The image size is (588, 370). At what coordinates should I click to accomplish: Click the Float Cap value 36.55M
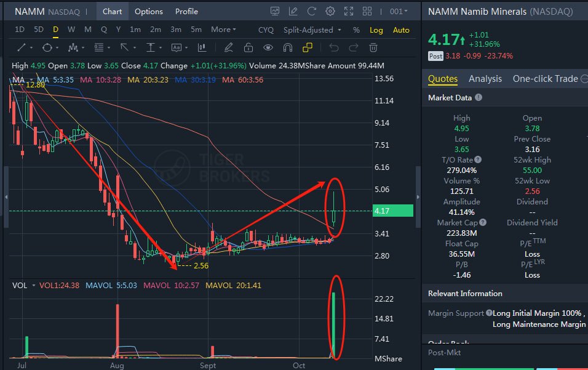coord(462,254)
